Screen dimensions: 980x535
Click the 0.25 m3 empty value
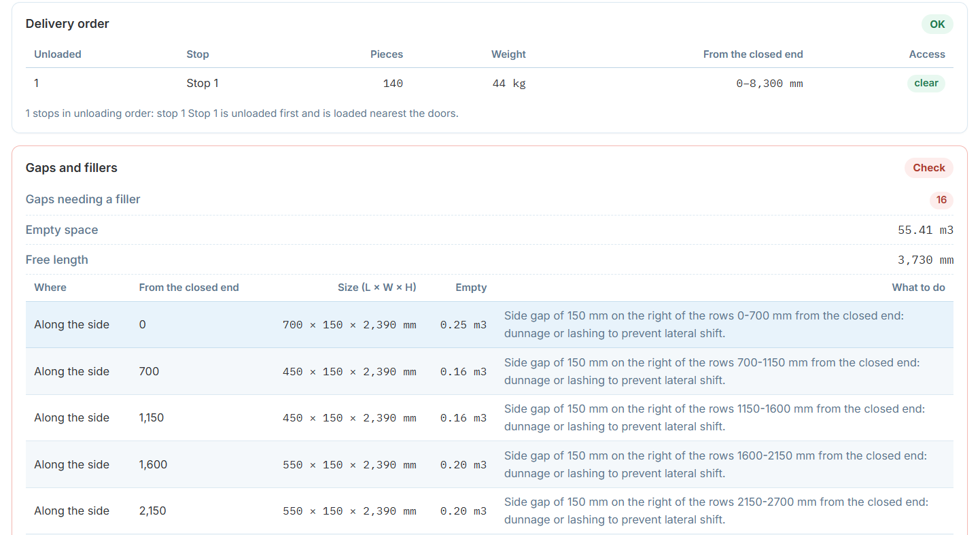click(463, 325)
